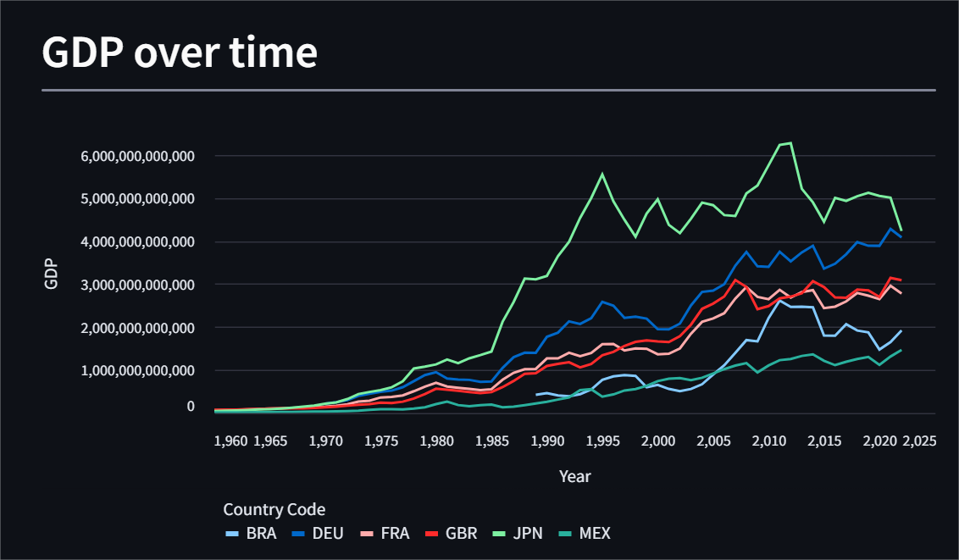Click the 2,000,000,000,000 y-axis label

click(137, 328)
